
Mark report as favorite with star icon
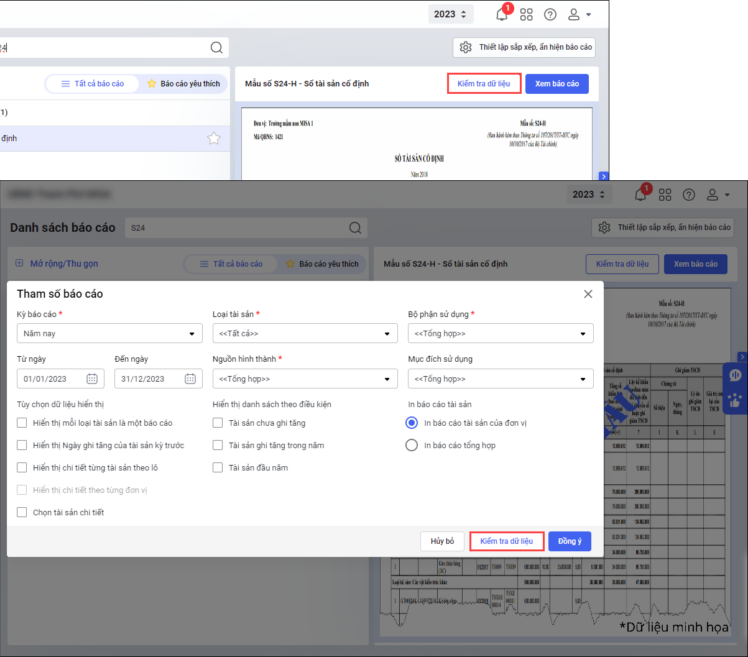[x=214, y=138]
